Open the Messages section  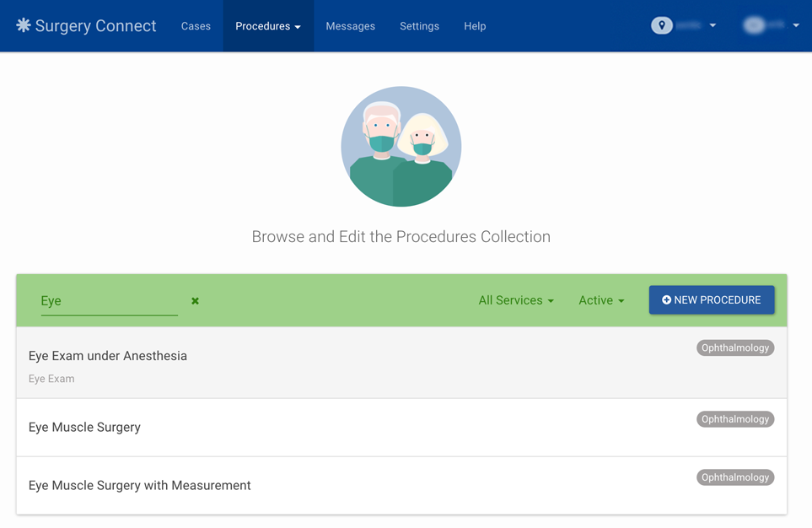[x=350, y=26]
